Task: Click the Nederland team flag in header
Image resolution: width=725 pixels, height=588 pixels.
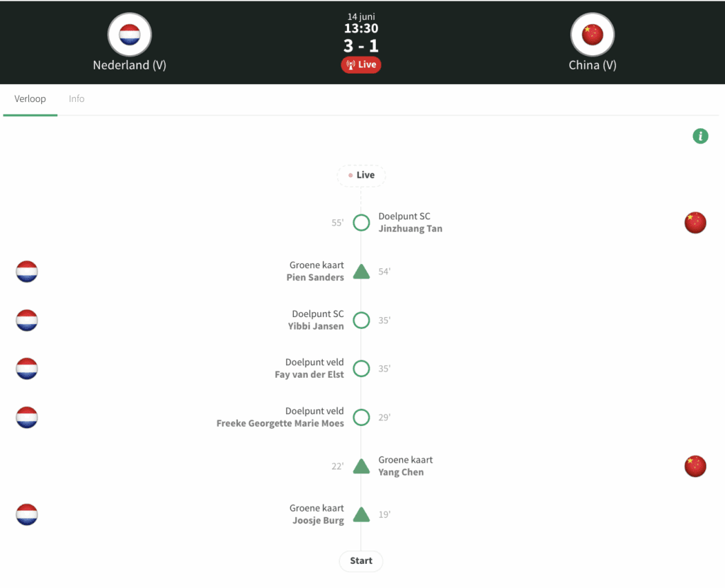Action: pyautogui.click(x=130, y=35)
